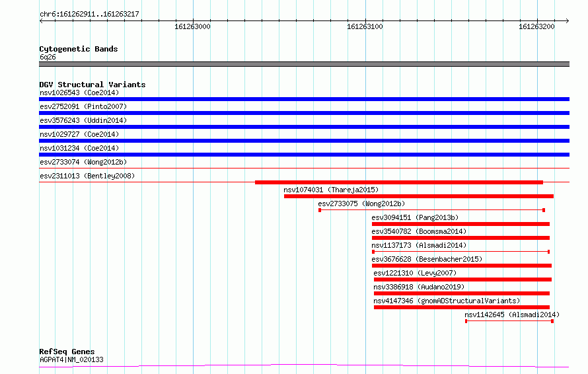Click the red bar under nsv1074031
The width and height of the screenshot is (588, 374).
pyautogui.click(x=419, y=196)
